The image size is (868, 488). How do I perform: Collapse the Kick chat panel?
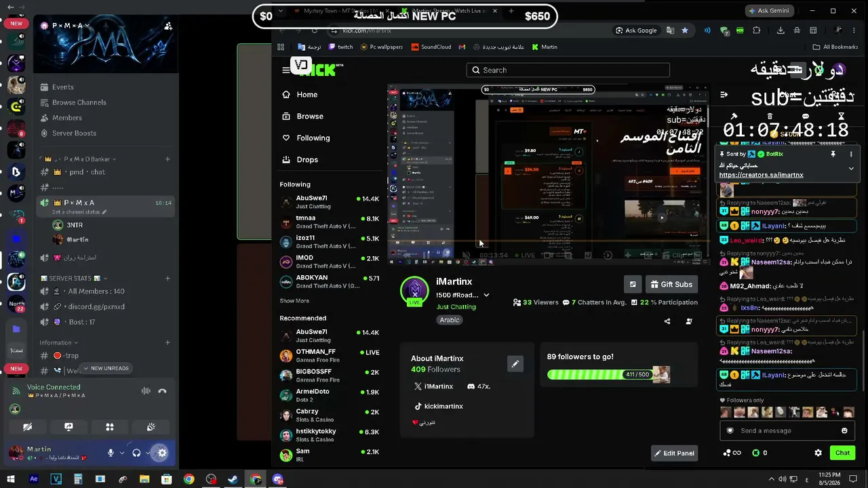[724, 95]
